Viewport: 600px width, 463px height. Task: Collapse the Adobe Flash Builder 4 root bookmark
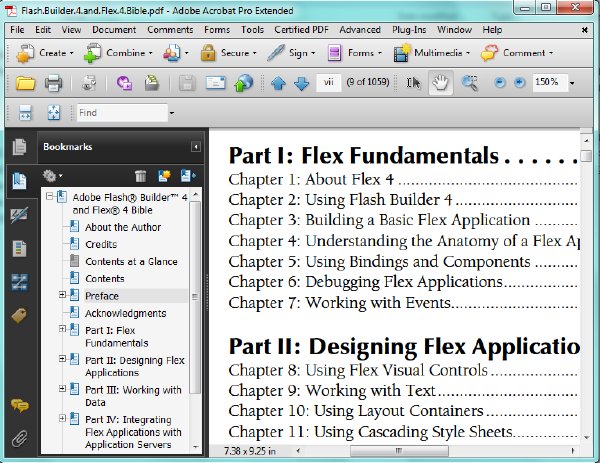pos(49,196)
